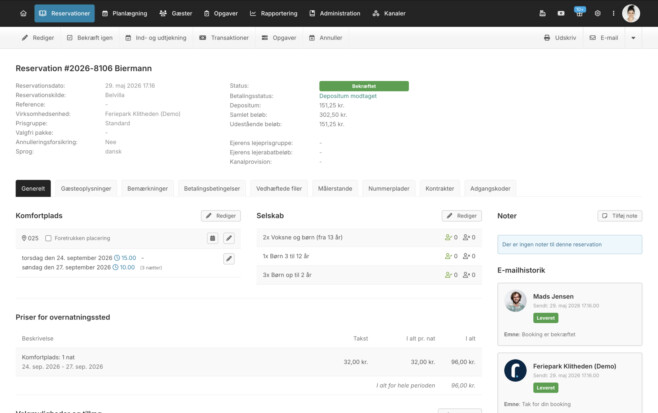658x413 pixels.
Task: Click the 'I alt for hele perioden' label
Action: [x=406, y=385]
